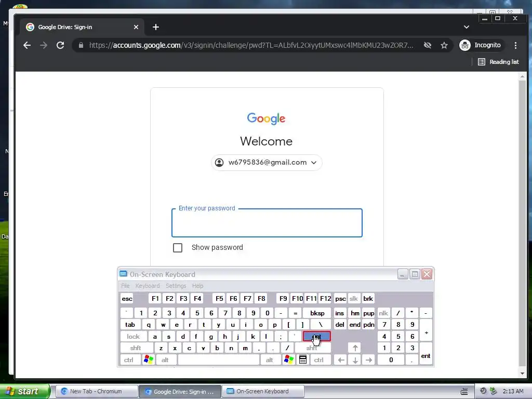
Task: Click the left Windows logo key
Action: pyautogui.click(x=149, y=360)
